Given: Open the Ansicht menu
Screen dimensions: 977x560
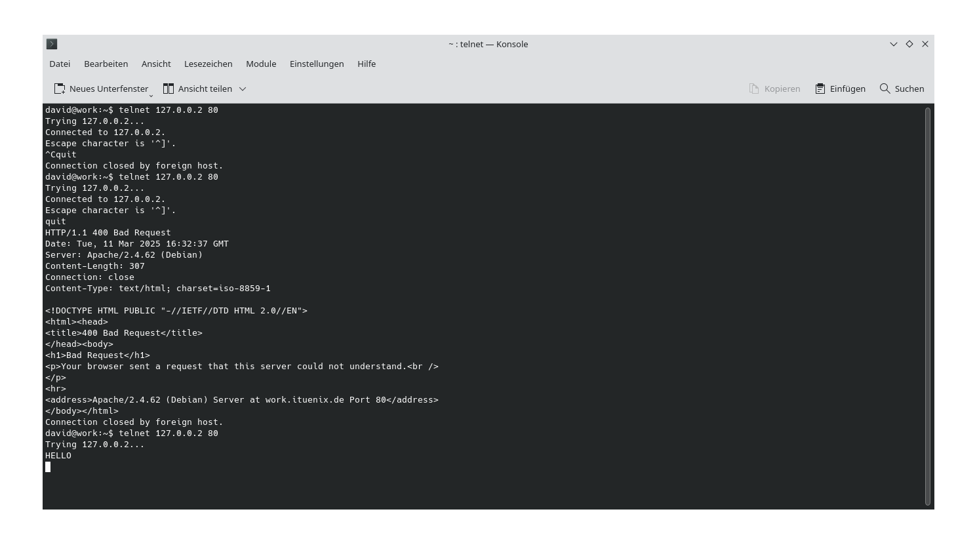Looking at the screenshot, I should click(155, 64).
